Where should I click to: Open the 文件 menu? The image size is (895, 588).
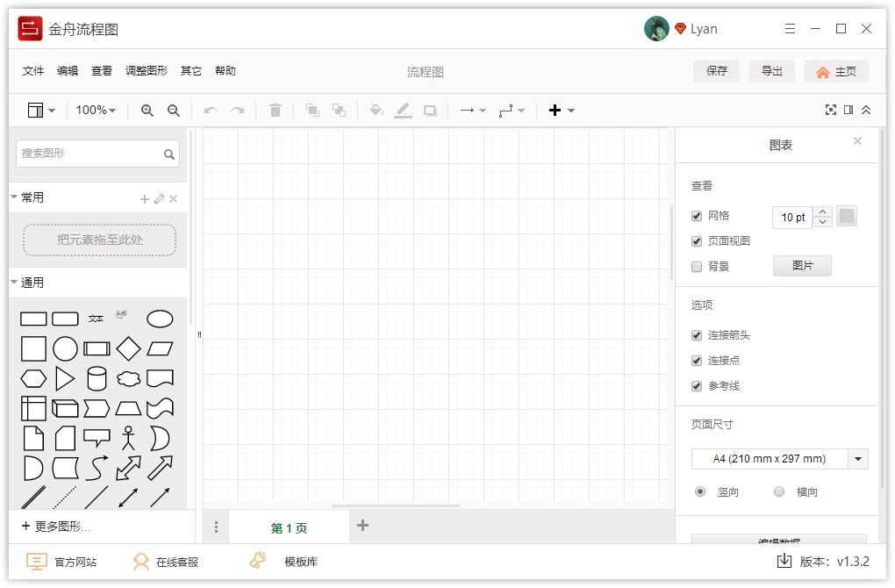coord(32,71)
